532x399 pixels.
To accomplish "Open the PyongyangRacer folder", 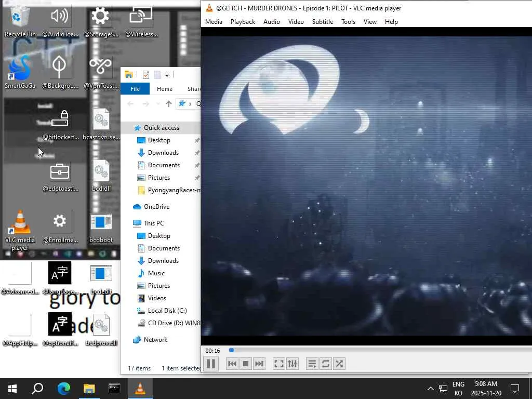I will 169,190.
